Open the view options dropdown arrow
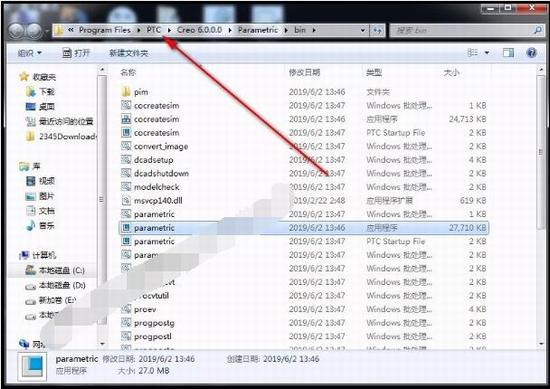 pyautogui.click(x=487, y=53)
